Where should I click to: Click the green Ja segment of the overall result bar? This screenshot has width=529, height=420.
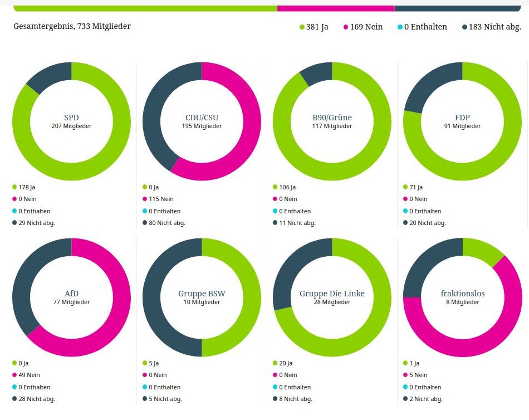145,8
